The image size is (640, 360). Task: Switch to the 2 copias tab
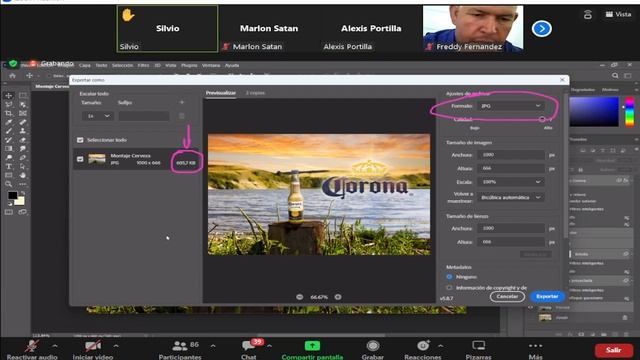[x=255, y=93]
